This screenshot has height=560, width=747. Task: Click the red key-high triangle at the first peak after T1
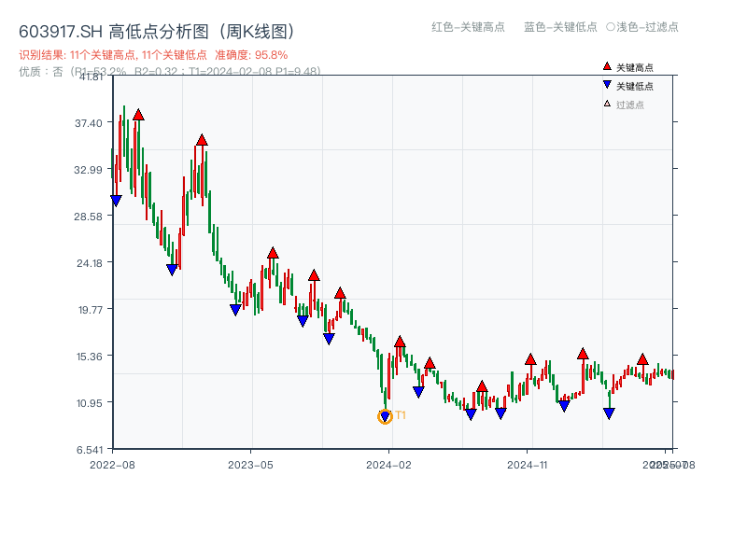400,342
